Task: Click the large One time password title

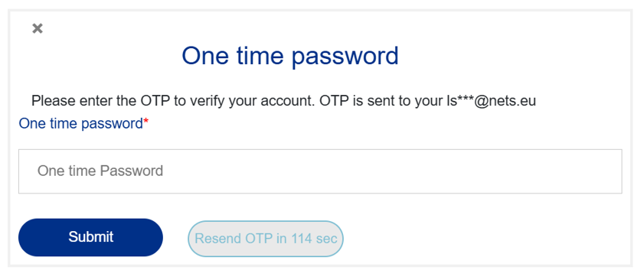Action: [290, 56]
